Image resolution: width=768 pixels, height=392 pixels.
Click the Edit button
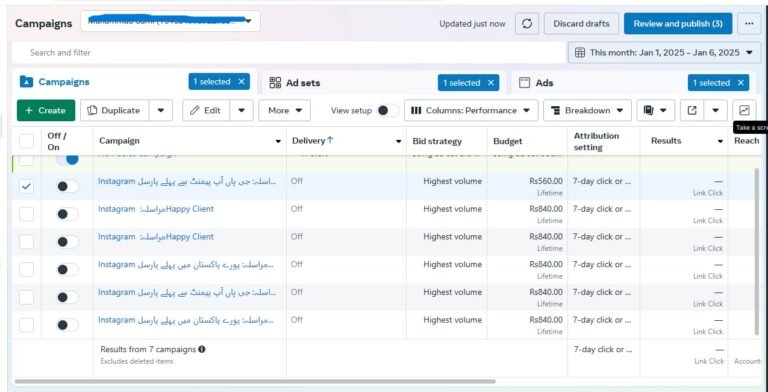coord(206,110)
